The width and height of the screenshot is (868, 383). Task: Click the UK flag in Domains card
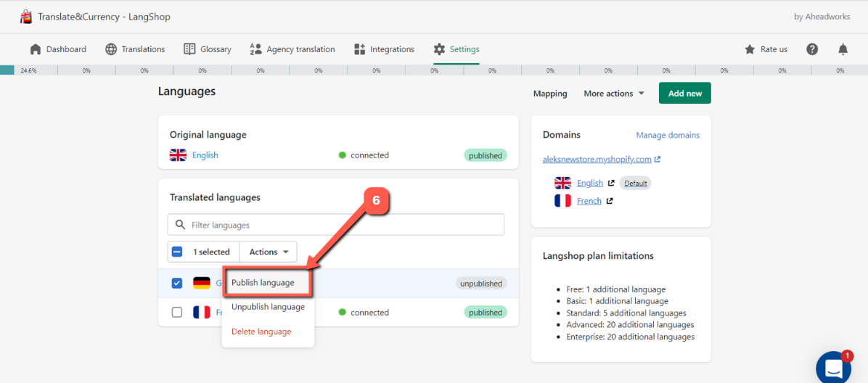click(562, 184)
